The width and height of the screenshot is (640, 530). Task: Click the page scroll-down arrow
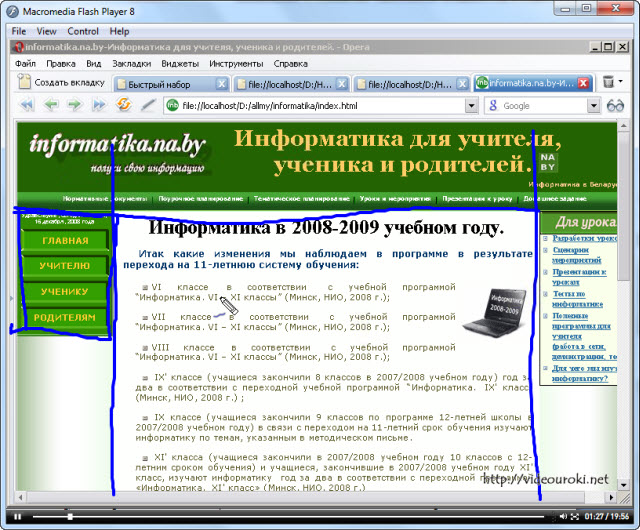[623, 485]
